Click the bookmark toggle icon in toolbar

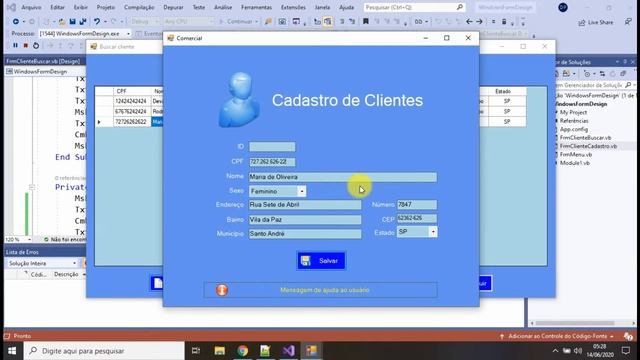click(366, 22)
